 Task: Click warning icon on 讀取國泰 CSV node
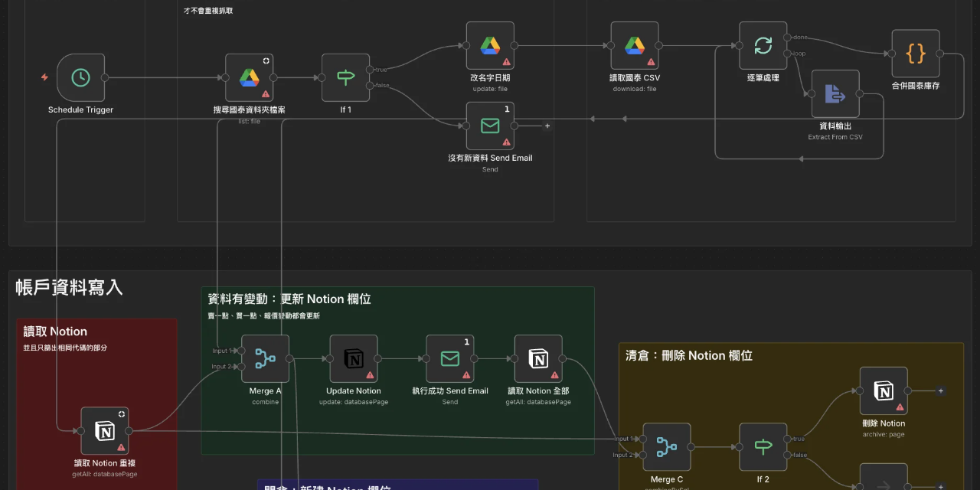[x=652, y=62]
